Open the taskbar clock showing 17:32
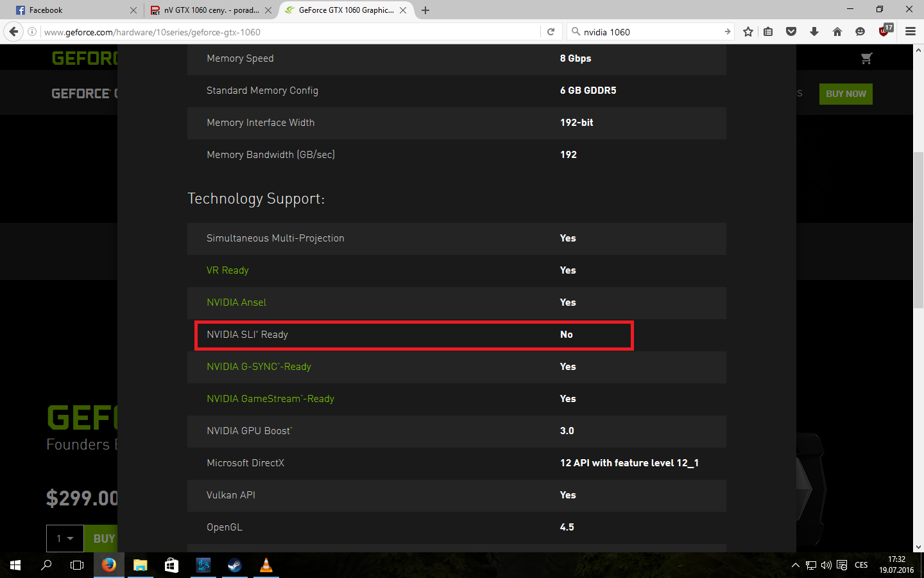The width and height of the screenshot is (924, 578). (896, 565)
